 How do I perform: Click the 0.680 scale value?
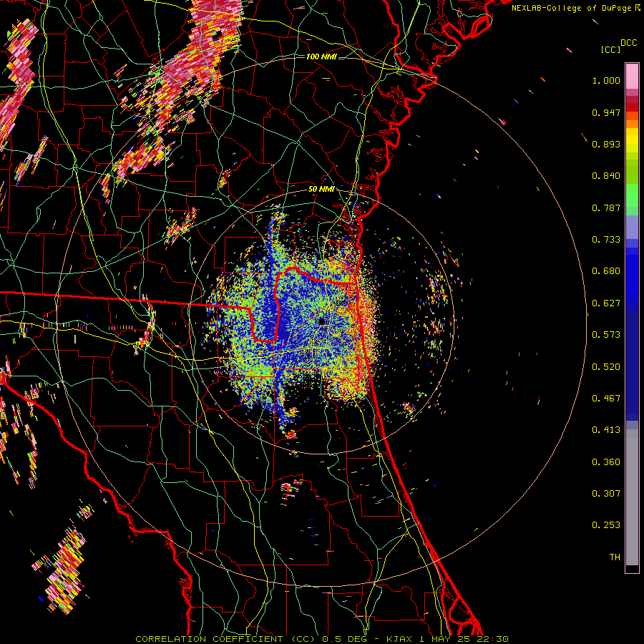pyautogui.click(x=606, y=271)
